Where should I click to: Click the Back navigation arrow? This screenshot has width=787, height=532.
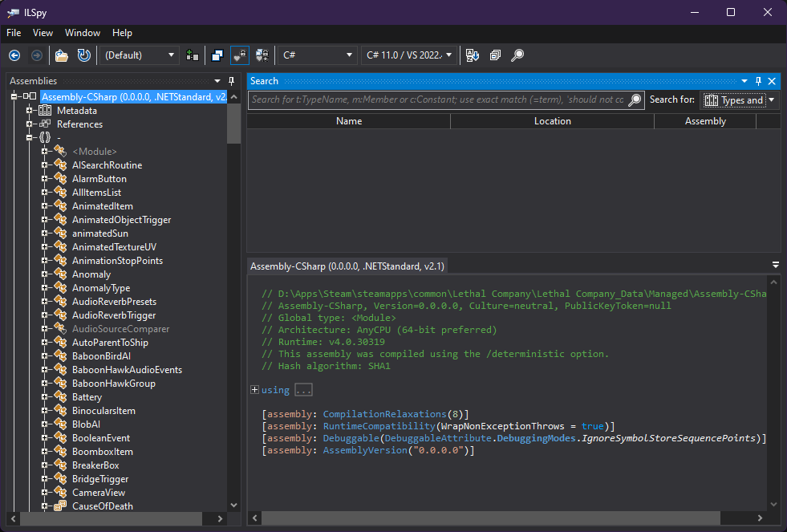coord(14,55)
